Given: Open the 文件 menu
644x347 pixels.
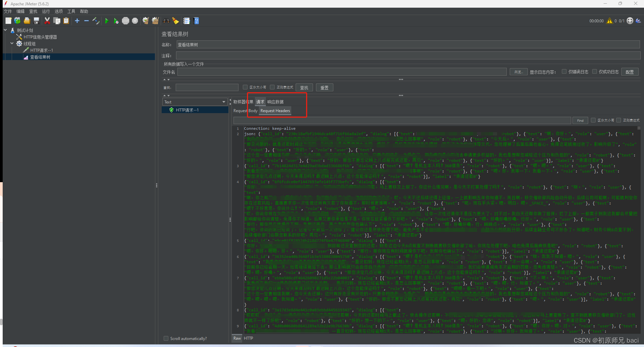Looking at the screenshot, I should tap(8, 11).
